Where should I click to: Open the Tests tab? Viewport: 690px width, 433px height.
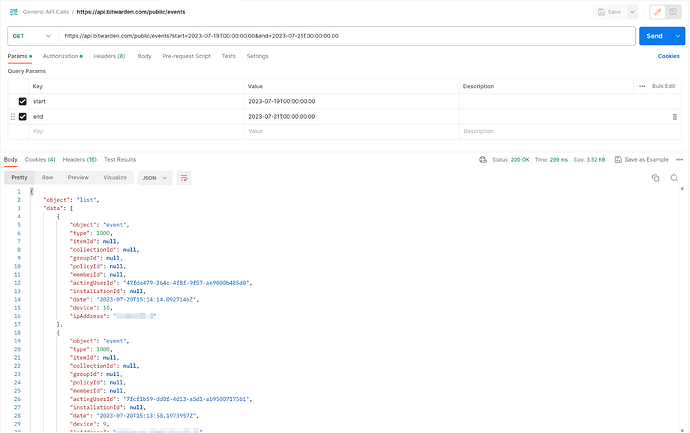(x=228, y=56)
